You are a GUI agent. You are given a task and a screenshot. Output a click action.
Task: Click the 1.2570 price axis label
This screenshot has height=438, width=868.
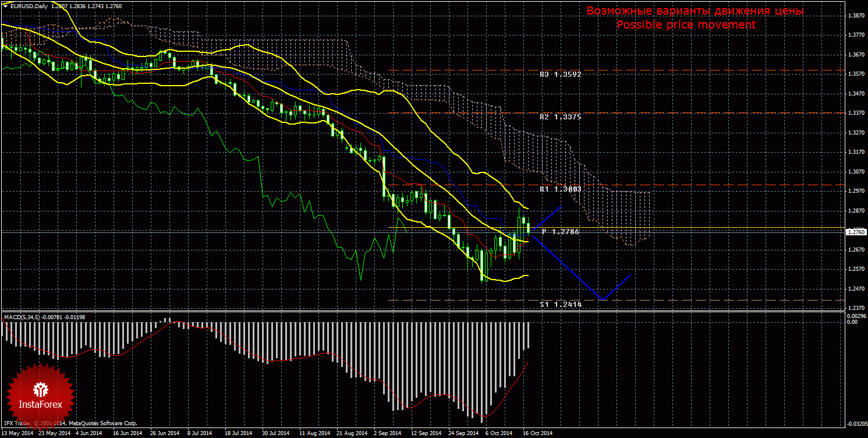pos(856,270)
